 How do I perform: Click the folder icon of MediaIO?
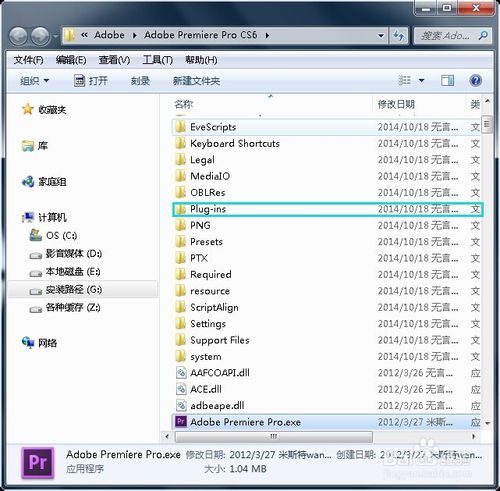pyautogui.click(x=180, y=176)
